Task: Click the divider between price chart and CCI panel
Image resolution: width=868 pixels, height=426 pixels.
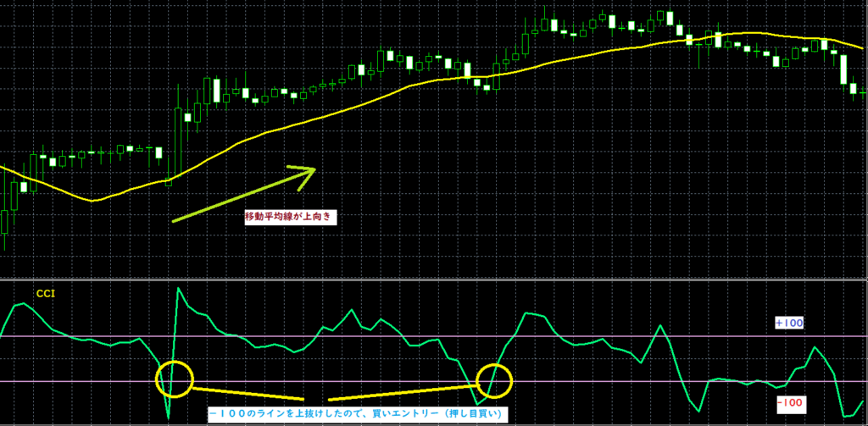Action: [x=434, y=277]
